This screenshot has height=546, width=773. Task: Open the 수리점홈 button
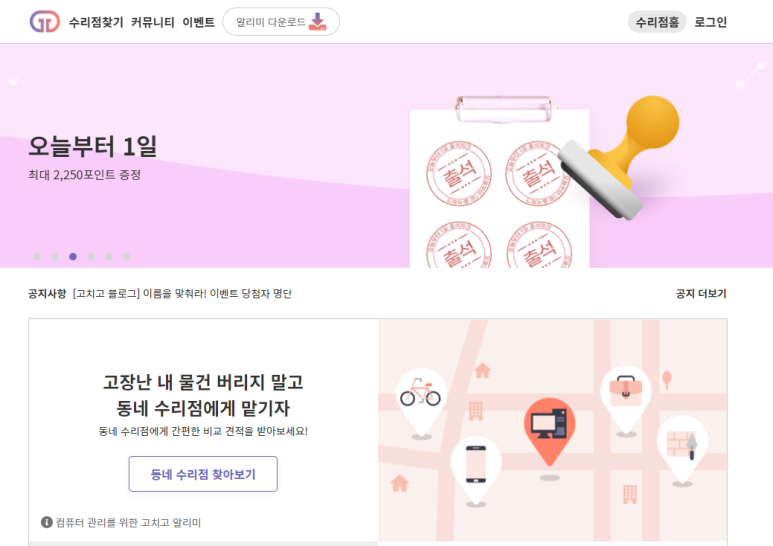point(657,22)
